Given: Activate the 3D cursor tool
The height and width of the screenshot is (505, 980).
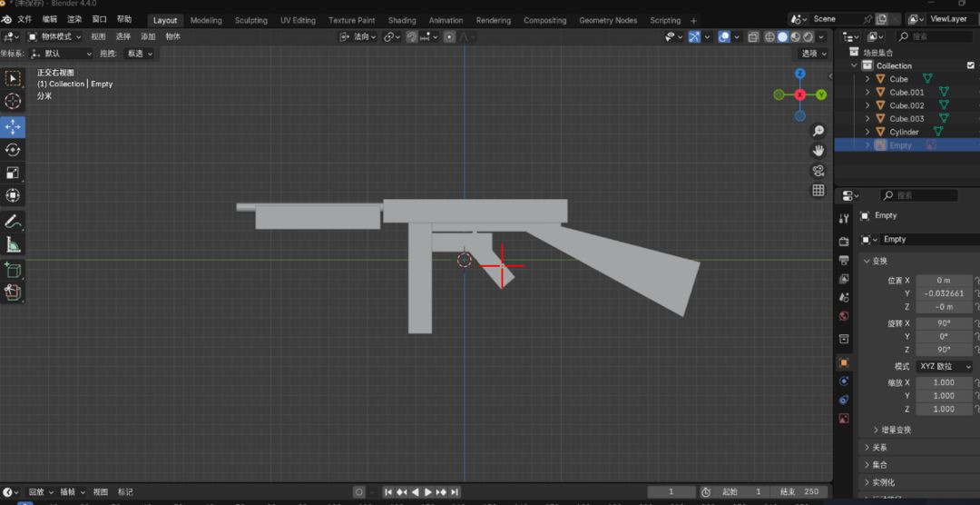Looking at the screenshot, I should 13,102.
